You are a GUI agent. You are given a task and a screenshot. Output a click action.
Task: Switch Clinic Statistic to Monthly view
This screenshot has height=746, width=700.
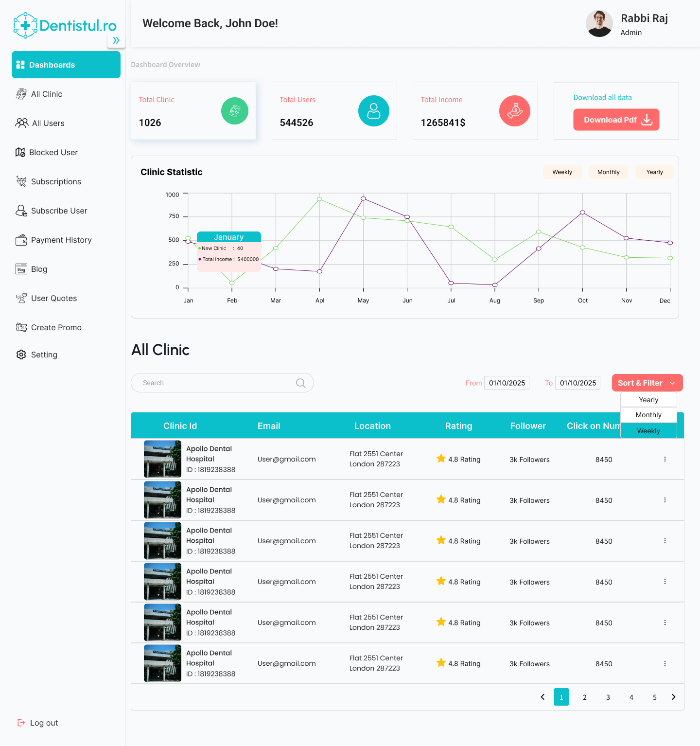(x=608, y=172)
